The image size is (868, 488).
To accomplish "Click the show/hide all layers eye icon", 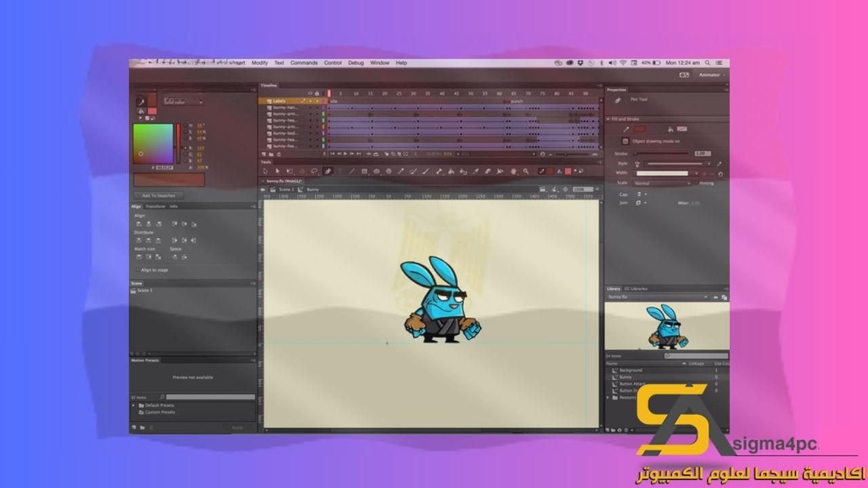I will [x=310, y=94].
